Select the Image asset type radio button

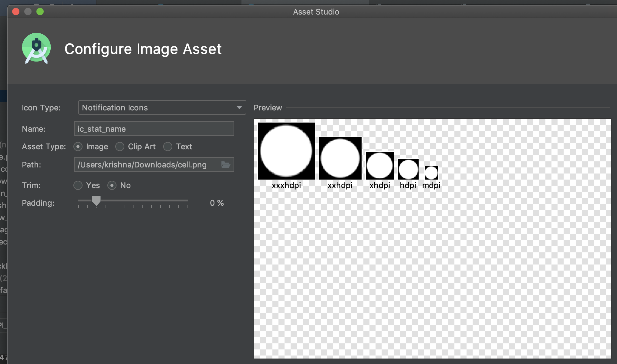click(x=78, y=147)
